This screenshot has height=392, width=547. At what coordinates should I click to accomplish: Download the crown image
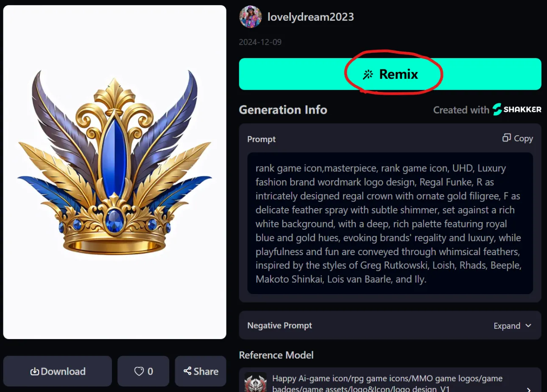pos(58,371)
